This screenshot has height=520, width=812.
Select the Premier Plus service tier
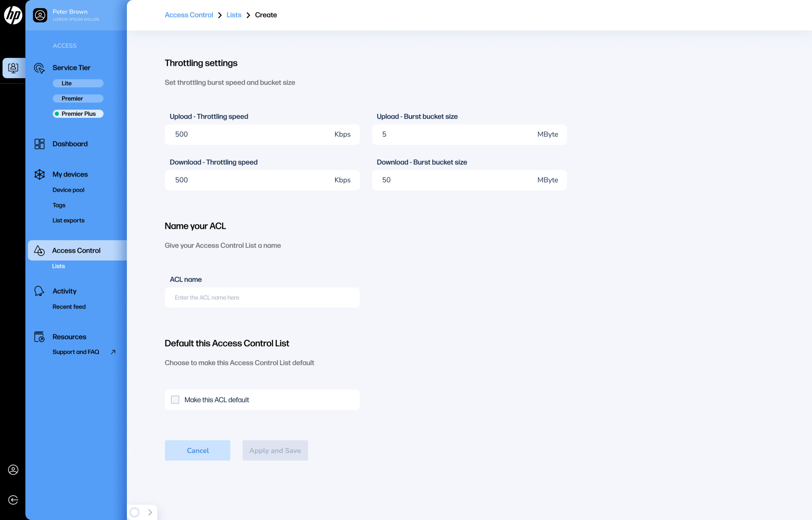(x=78, y=114)
